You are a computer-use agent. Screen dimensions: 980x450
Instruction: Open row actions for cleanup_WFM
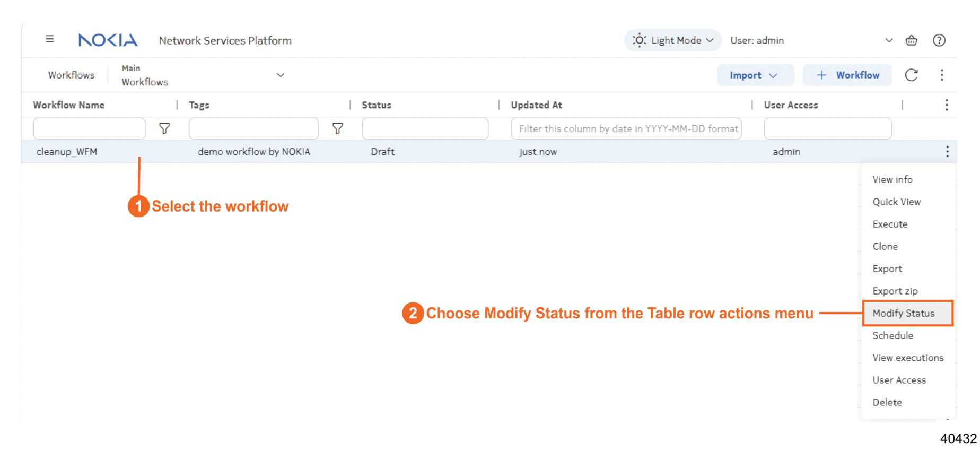(947, 152)
